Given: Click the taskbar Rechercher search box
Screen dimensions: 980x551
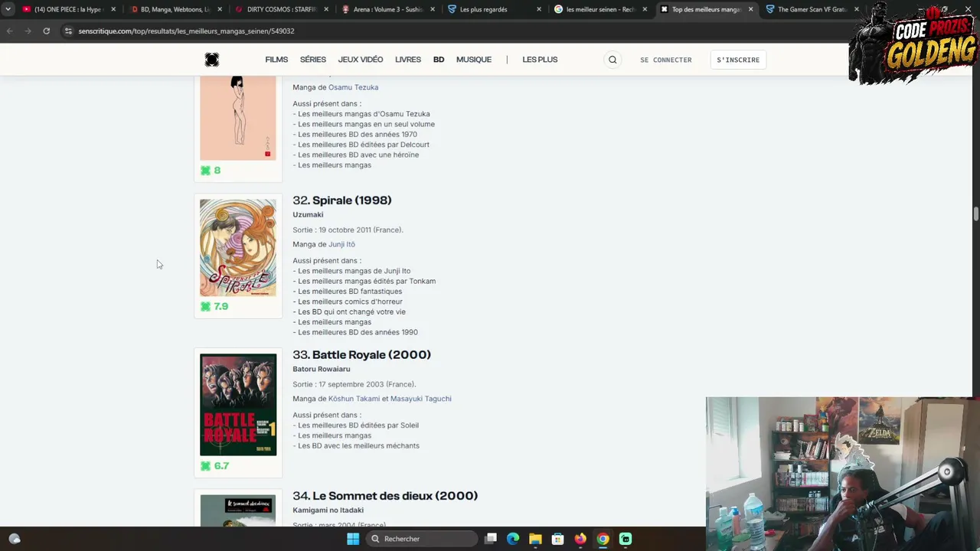Looking at the screenshot, I should 421,539.
